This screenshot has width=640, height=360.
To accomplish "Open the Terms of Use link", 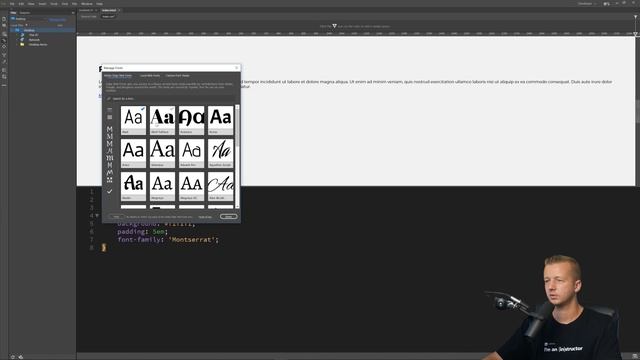I will coord(205,217).
